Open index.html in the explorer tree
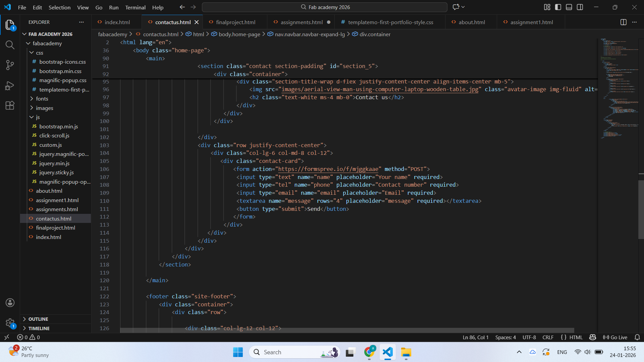Image resolution: width=644 pixels, height=362 pixels. 48,237
